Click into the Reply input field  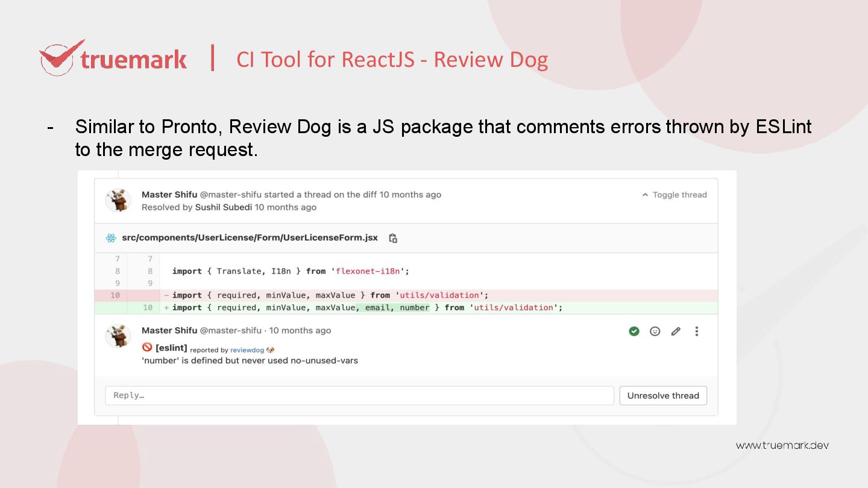coord(360,395)
